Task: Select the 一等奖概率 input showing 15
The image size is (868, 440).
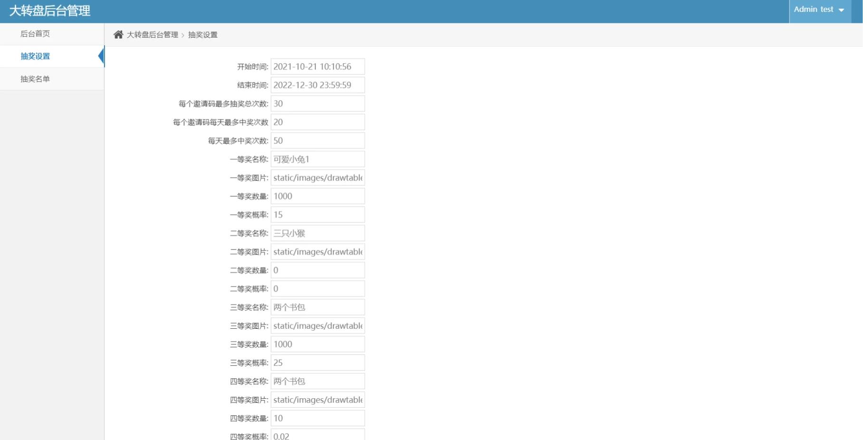Action: point(317,214)
